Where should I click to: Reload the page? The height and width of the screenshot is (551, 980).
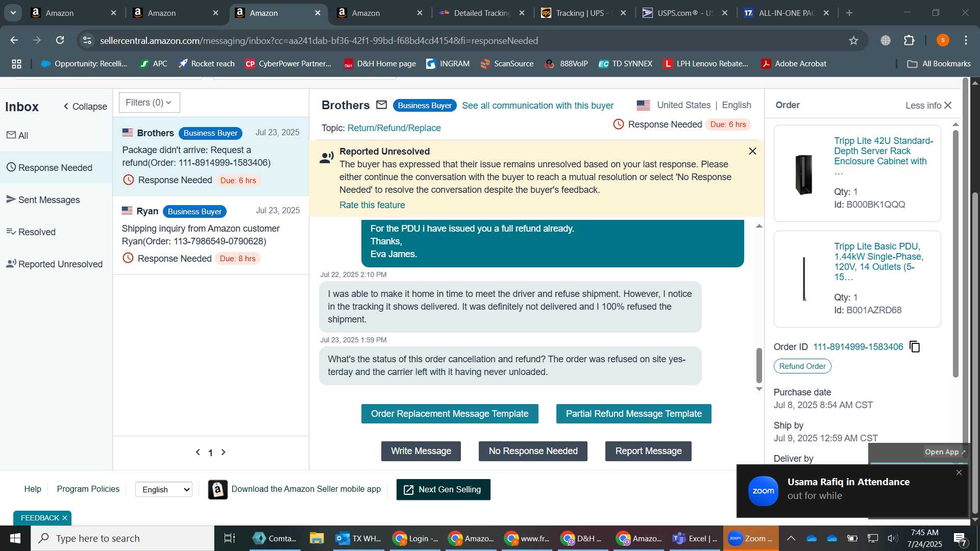coord(60,40)
